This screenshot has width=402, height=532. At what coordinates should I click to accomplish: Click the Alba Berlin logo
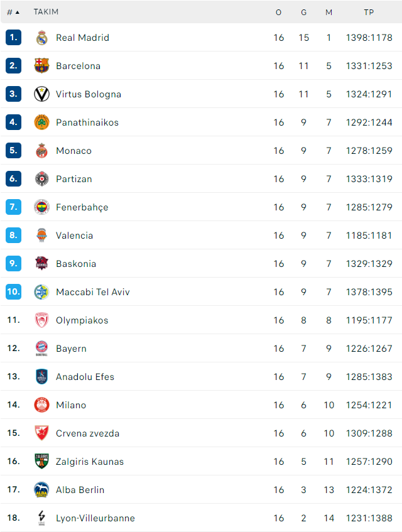pos(41,489)
